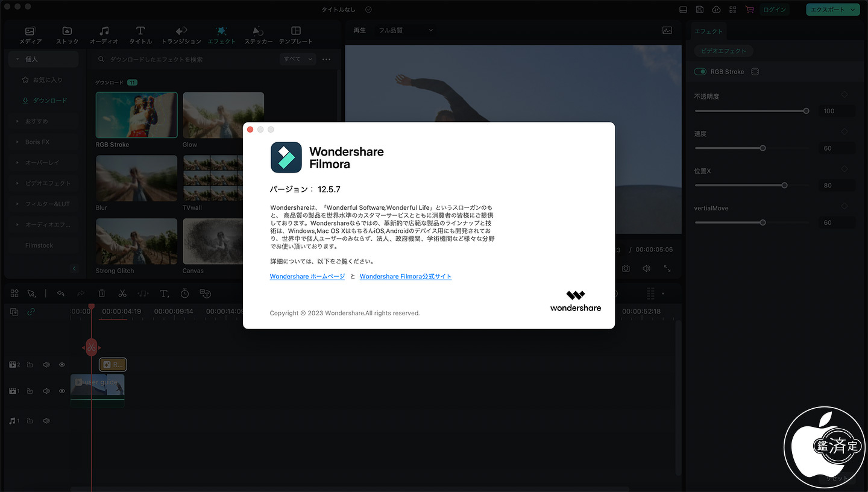Select the Canvas effect thumbnail
The height and width of the screenshot is (492, 868).
[x=213, y=241]
